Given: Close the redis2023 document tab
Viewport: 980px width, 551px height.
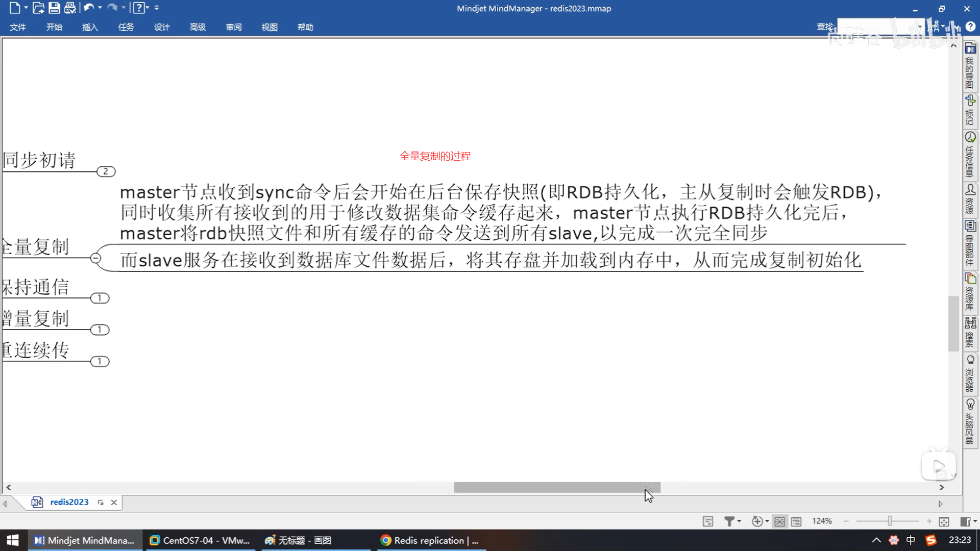Looking at the screenshot, I should pos(114,503).
